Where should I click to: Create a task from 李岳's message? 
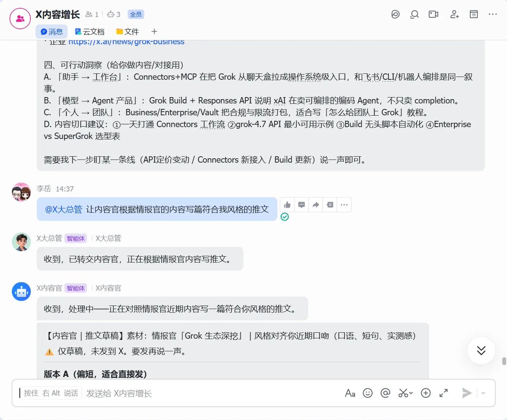pyautogui.click(x=330, y=205)
